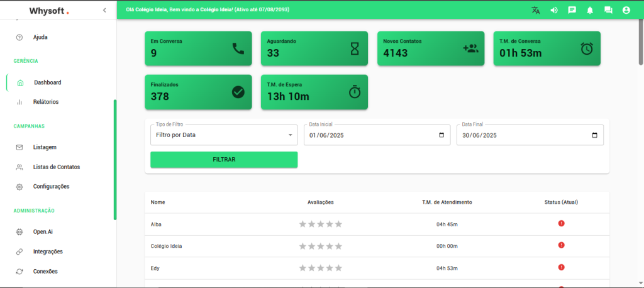Open the Data Final calendar picker

(x=594, y=135)
